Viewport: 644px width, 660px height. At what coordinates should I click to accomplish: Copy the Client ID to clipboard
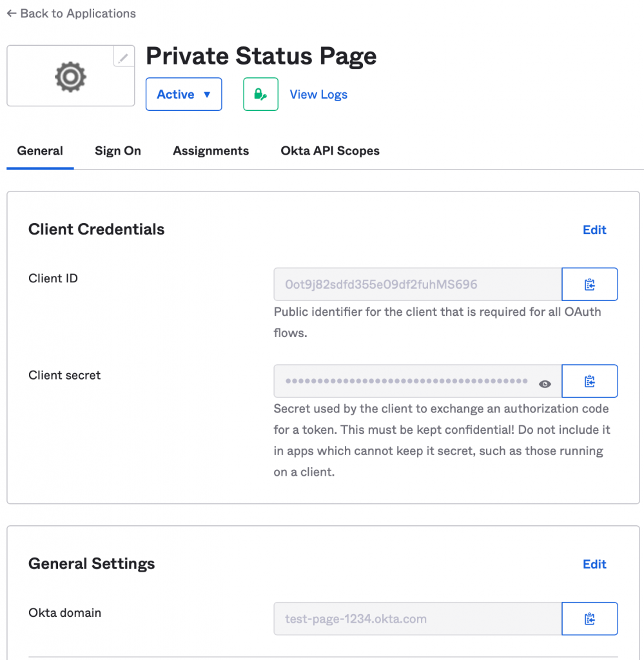click(x=589, y=284)
